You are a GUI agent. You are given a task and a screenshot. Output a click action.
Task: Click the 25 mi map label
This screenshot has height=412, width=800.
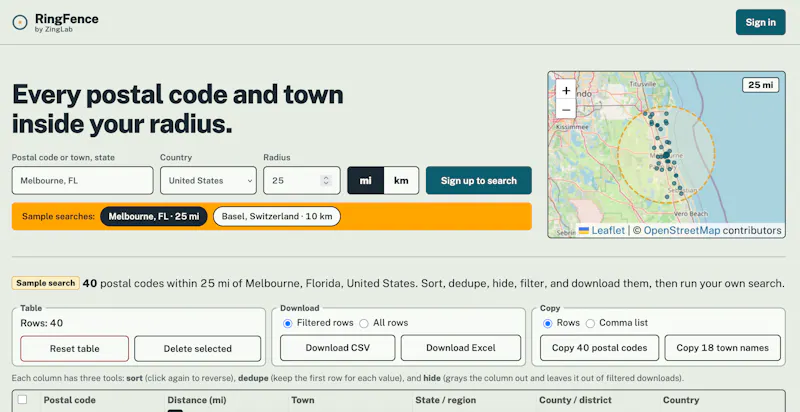pyautogui.click(x=760, y=85)
